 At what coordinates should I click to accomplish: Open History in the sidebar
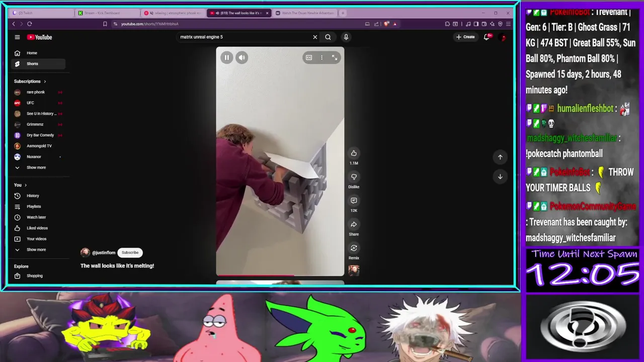38,196
